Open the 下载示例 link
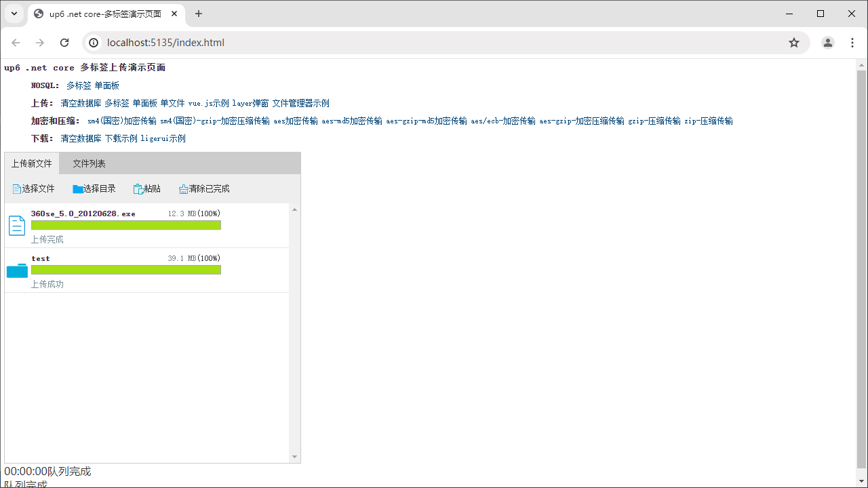The width and height of the screenshot is (868, 488). [x=121, y=139]
